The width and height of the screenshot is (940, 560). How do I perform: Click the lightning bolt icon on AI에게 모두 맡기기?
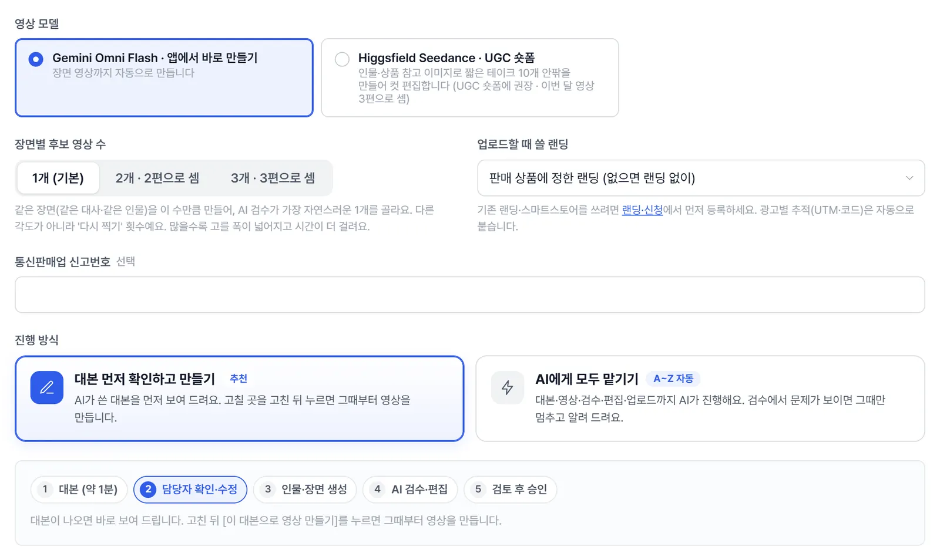(508, 387)
